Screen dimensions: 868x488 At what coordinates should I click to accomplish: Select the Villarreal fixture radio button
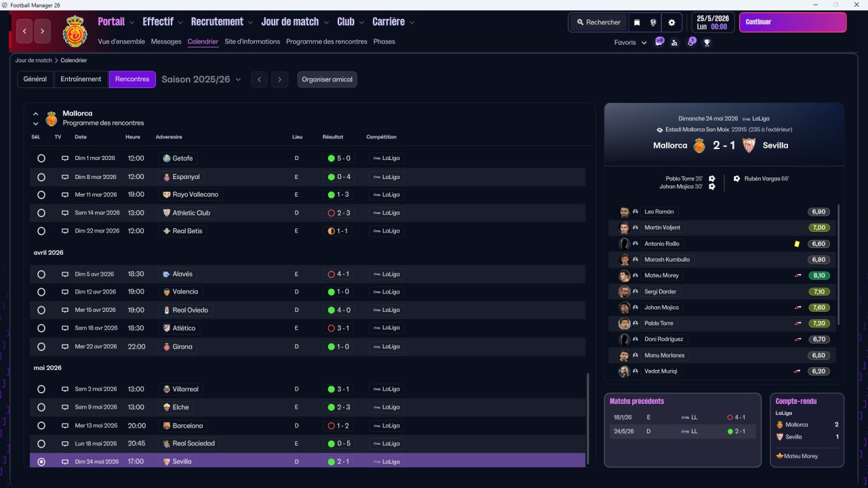(x=41, y=390)
